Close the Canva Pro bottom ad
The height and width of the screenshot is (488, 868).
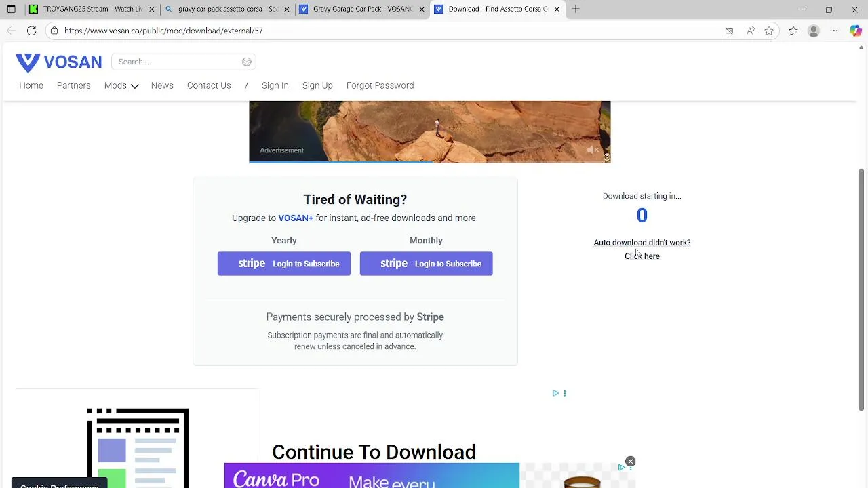(630, 462)
